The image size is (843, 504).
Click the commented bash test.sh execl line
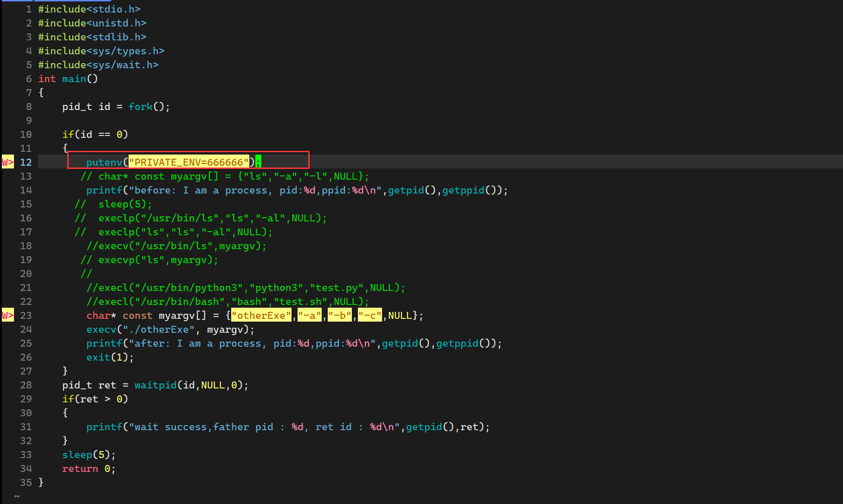227,301
